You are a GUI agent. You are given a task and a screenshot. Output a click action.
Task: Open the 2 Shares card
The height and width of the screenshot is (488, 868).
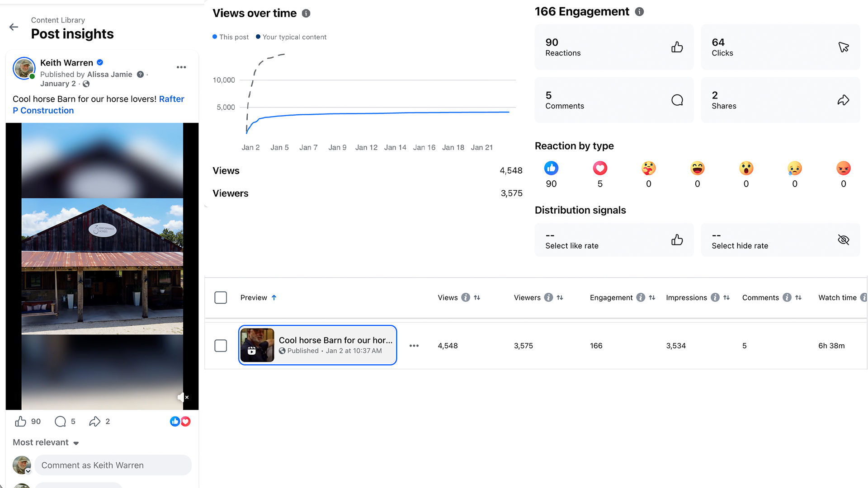coord(780,100)
